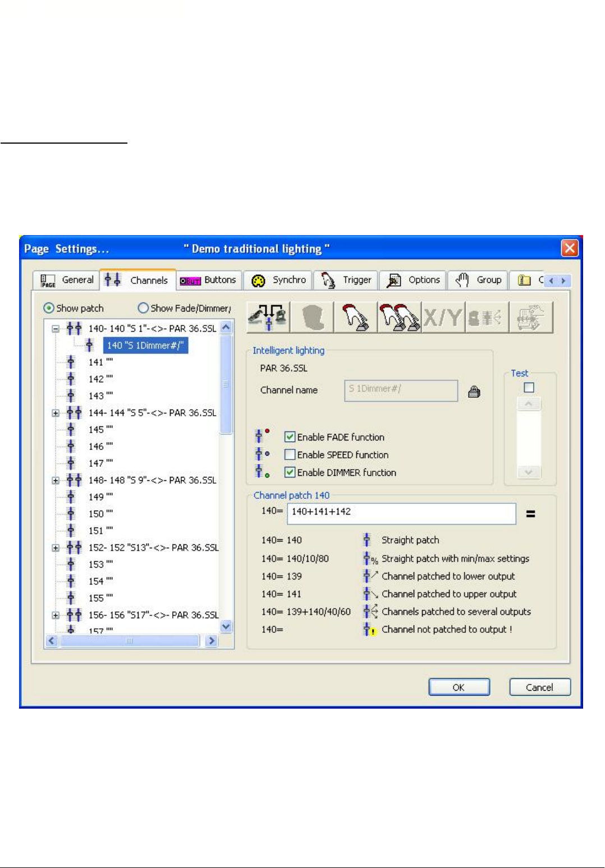
Task: Open the Options tab
Action: point(413,280)
